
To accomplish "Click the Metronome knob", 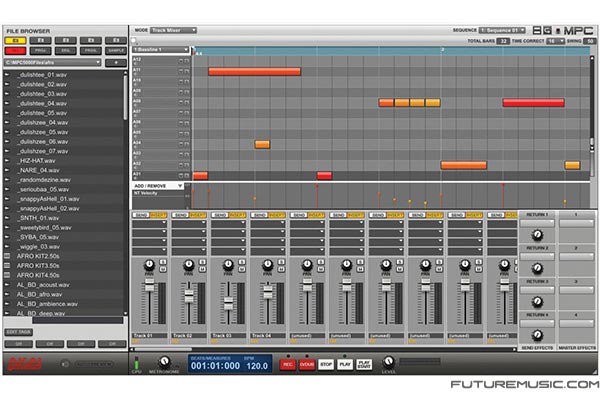I will tap(165, 361).
